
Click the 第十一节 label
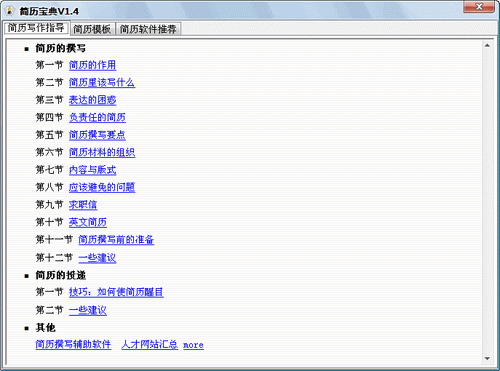(x=54, y=240)
